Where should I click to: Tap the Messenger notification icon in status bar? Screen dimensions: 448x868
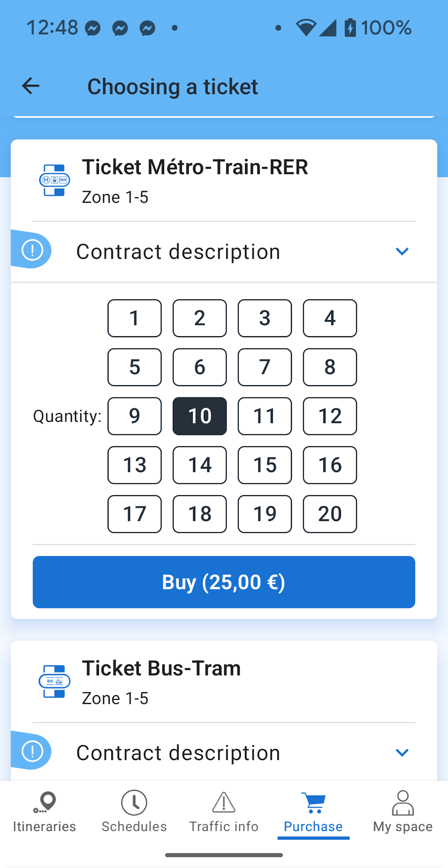click(x=93, y=28)
